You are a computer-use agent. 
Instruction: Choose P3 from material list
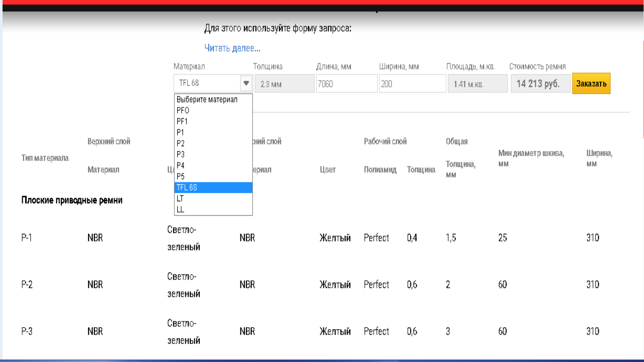pos(213,154)
